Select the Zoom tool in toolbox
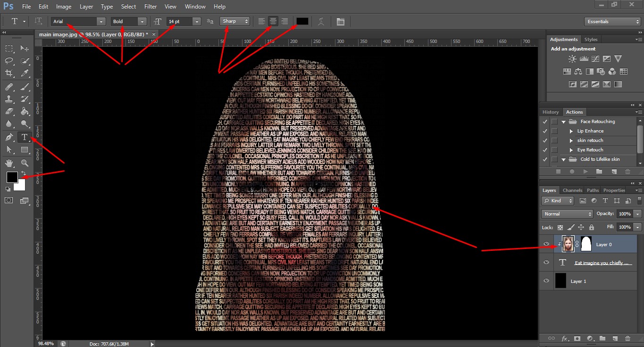The width and height of the screenshot is (644, 347). click(25, 163)
